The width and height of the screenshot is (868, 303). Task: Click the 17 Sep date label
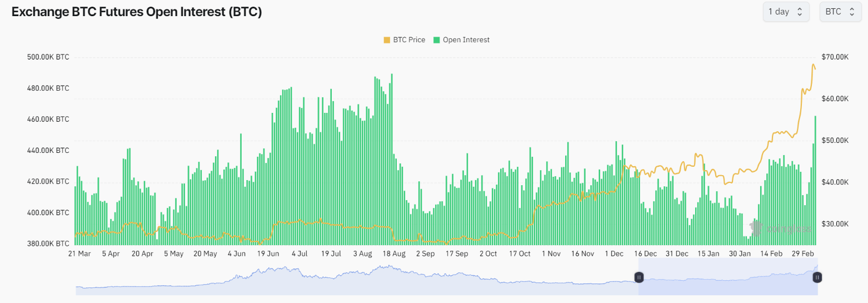coord(457,254)
